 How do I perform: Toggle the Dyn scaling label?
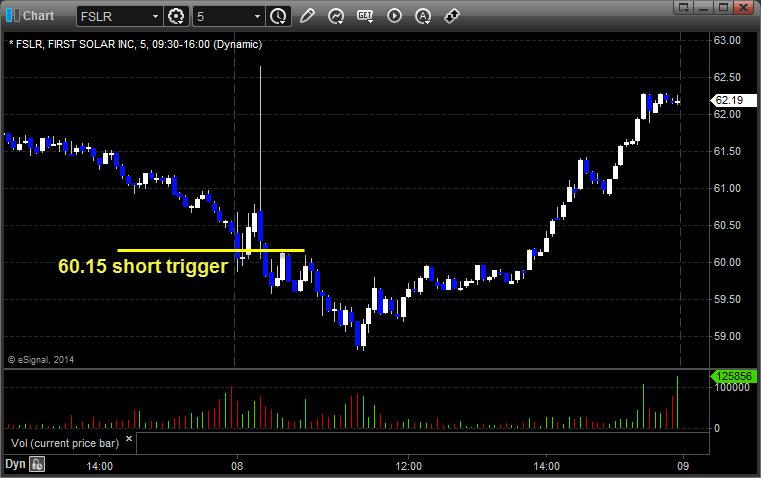(15, 464)
